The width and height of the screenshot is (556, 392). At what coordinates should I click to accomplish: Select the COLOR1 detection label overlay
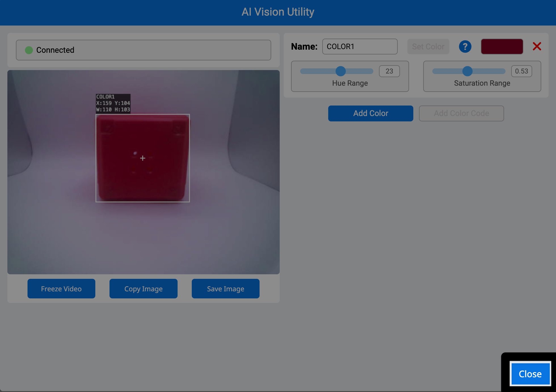coord(113,103)
